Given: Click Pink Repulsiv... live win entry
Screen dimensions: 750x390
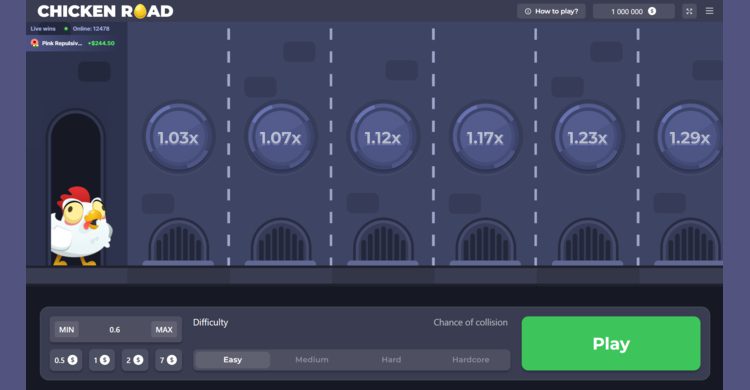Looking at the screenshot, I should [73, 43].
